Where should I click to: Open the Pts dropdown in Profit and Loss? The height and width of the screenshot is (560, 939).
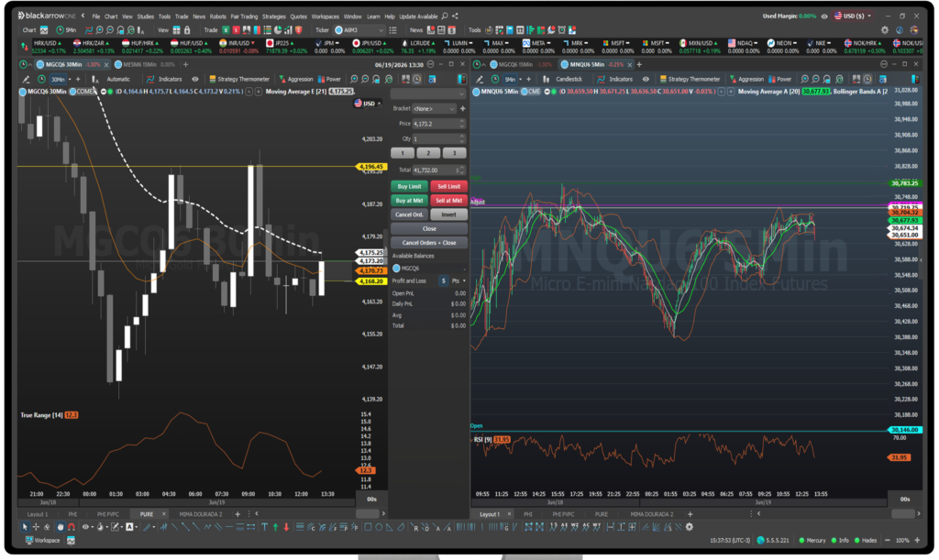click(458, 280)
